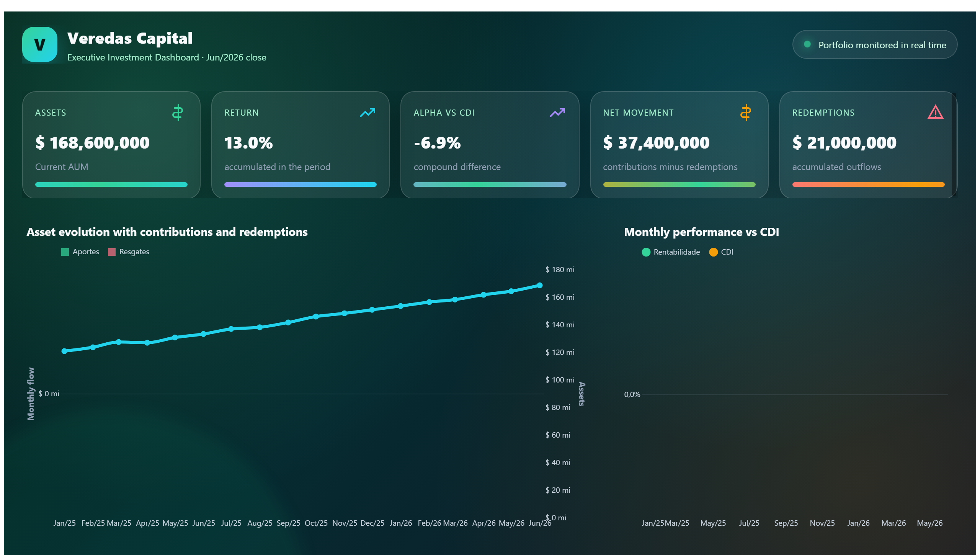Click the orange dollar icon on Net Movement card

(x=745, y=113)
